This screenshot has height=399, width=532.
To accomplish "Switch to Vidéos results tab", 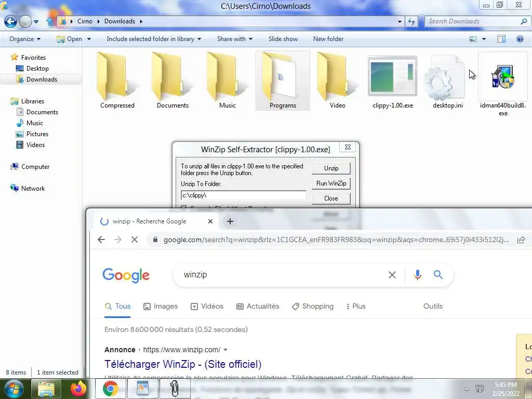I will [207, 306].
